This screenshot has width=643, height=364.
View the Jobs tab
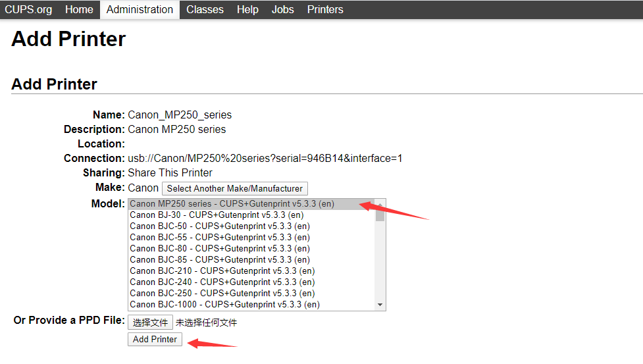tap(282, 9)
